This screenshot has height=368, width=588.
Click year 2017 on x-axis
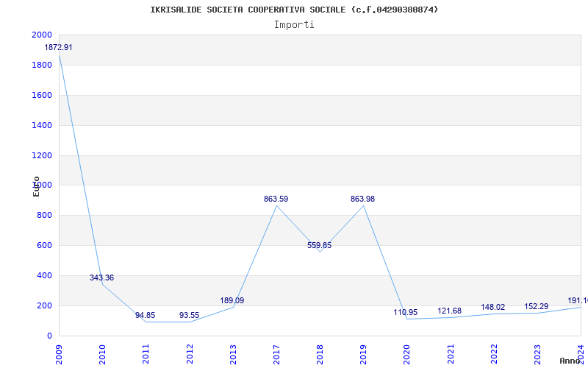pyautogui.click(x=276, y=354)
